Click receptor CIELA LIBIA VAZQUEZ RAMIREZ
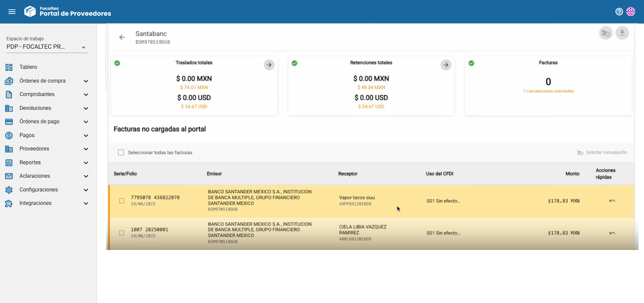This screenshot has height=303, width=644. [363, 230]
